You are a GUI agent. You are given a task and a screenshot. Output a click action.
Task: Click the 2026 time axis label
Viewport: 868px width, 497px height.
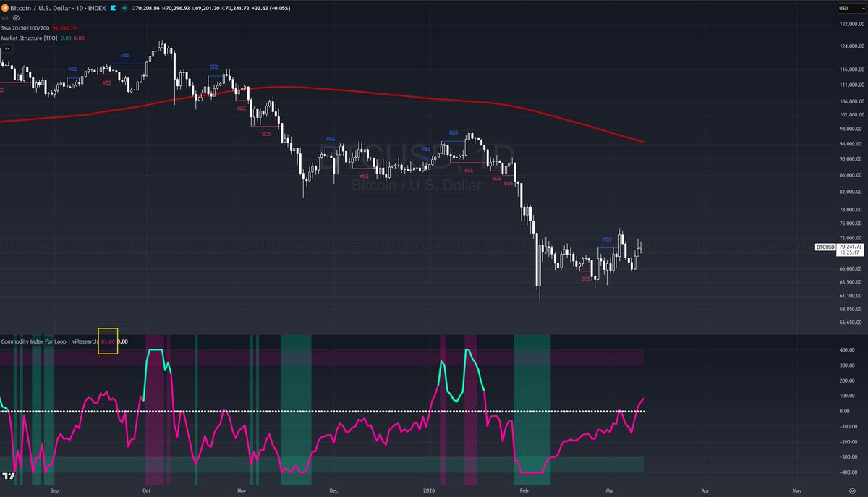[427, 489]
